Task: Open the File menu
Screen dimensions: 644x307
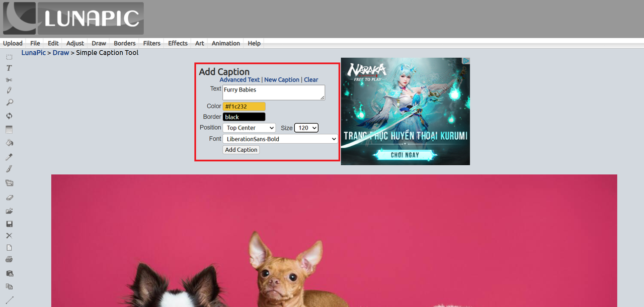Action: coord(35,43)
